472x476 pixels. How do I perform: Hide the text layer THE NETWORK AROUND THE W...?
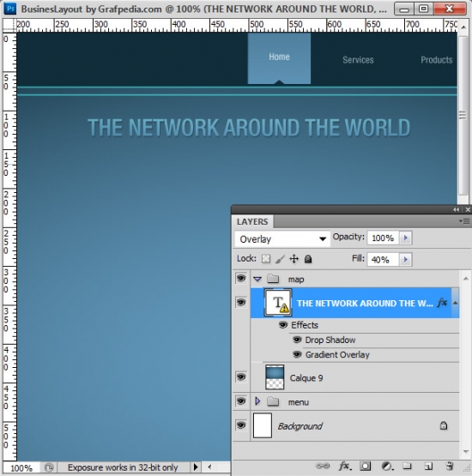tap(241, 303)
